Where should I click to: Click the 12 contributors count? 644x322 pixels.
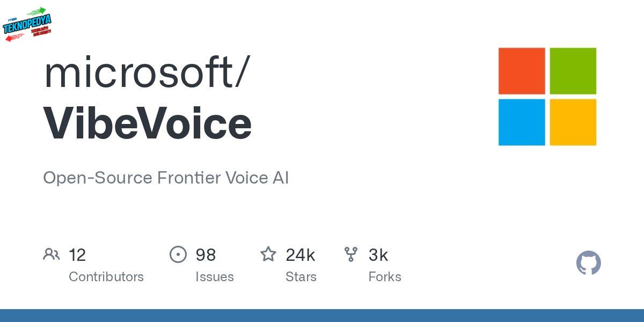pos(77,255)
